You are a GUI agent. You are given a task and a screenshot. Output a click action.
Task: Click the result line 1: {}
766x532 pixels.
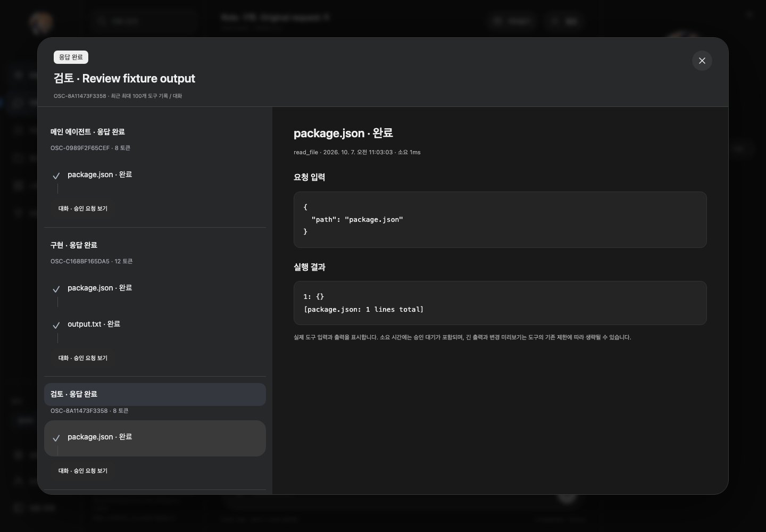click(x=314, y=296)
